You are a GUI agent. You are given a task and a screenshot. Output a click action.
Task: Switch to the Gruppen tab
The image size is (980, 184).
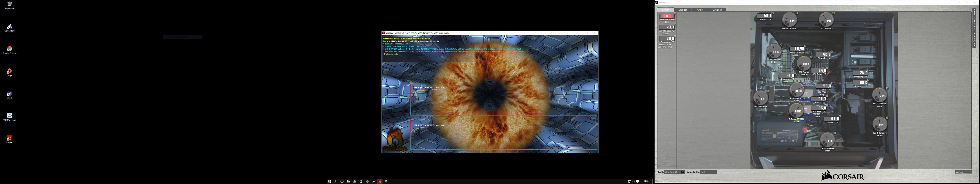[x=683, y=10]
